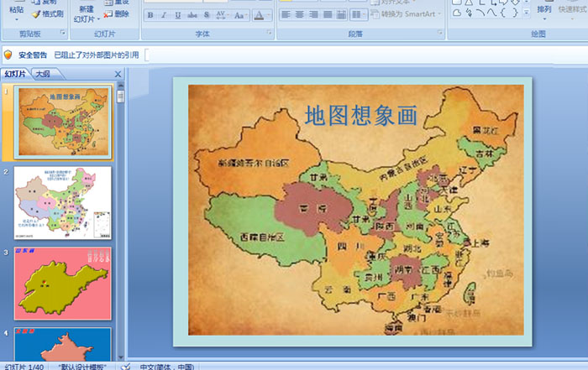
Task: Click spell check icon in status bar
Action: click(126, 367)
